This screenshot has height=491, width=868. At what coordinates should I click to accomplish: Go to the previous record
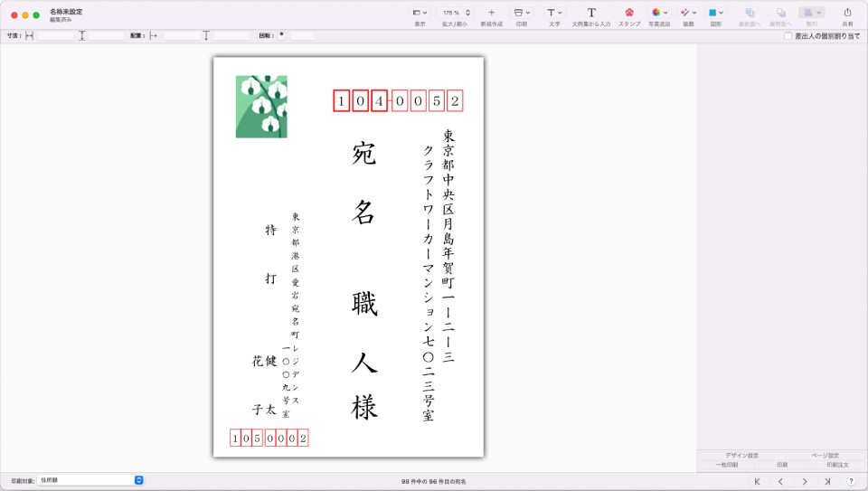coord(780,482)
